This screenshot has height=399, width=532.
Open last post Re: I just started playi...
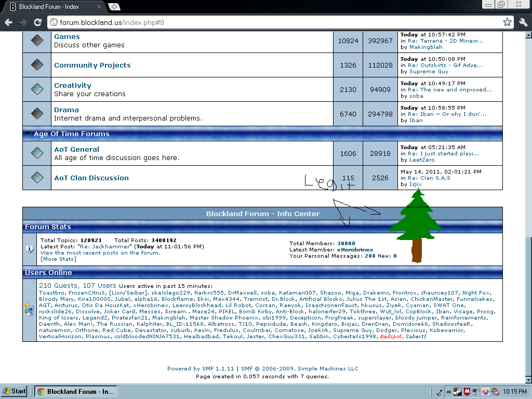444,153
